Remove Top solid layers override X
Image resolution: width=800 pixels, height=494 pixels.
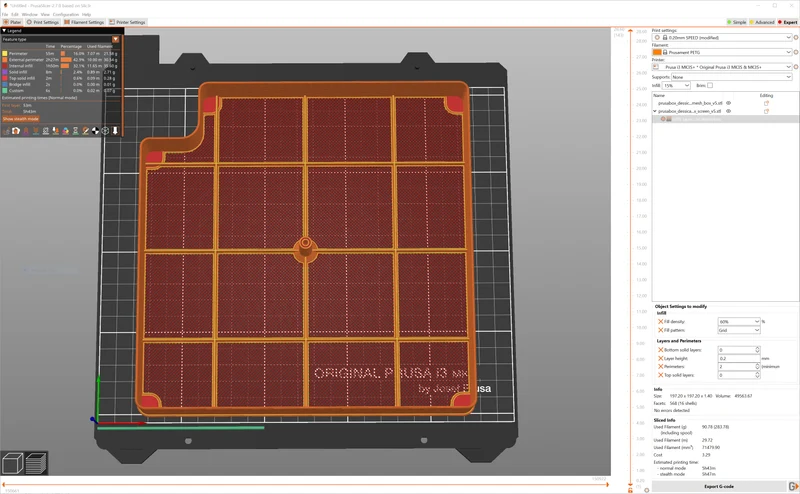[x=661, y=375]
